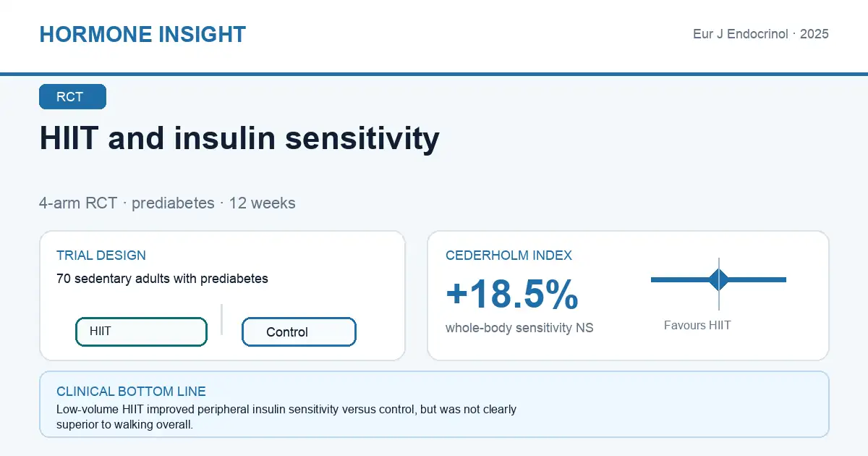Click the HIIT and insulin sensitivity heading

(239, 138)
